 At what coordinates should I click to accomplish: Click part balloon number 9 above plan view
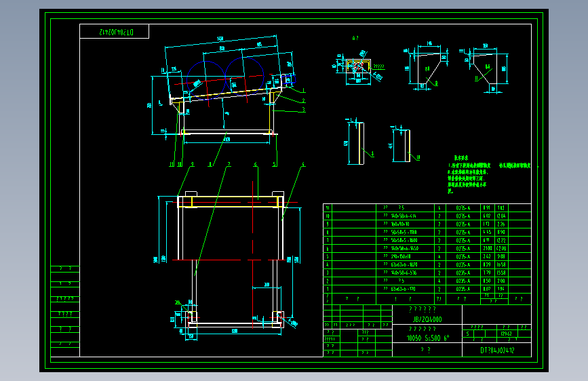click(192, 164)
